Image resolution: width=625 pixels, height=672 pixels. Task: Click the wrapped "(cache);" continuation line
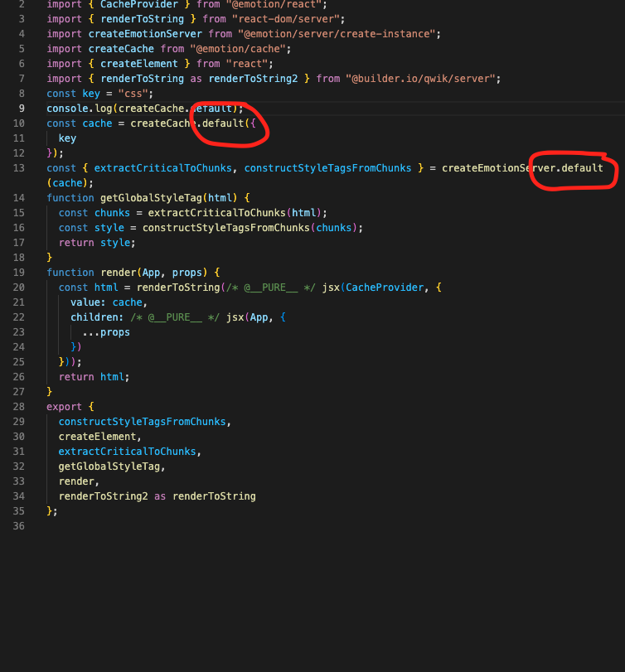[70, 183]
